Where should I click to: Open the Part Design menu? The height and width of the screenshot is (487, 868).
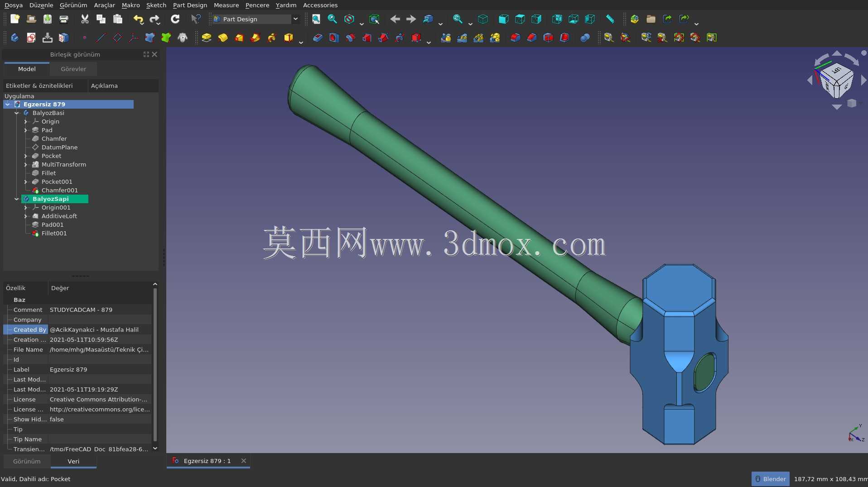point(190,5)
